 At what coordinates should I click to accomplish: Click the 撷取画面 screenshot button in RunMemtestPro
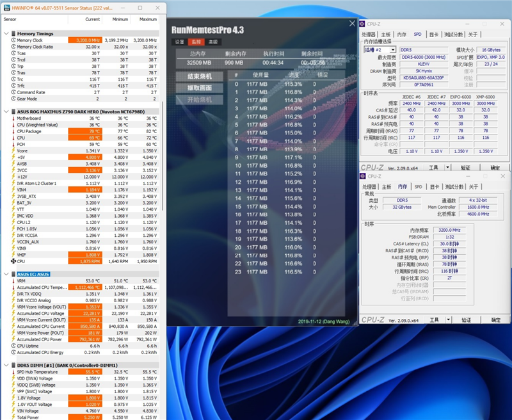[200, 88]
